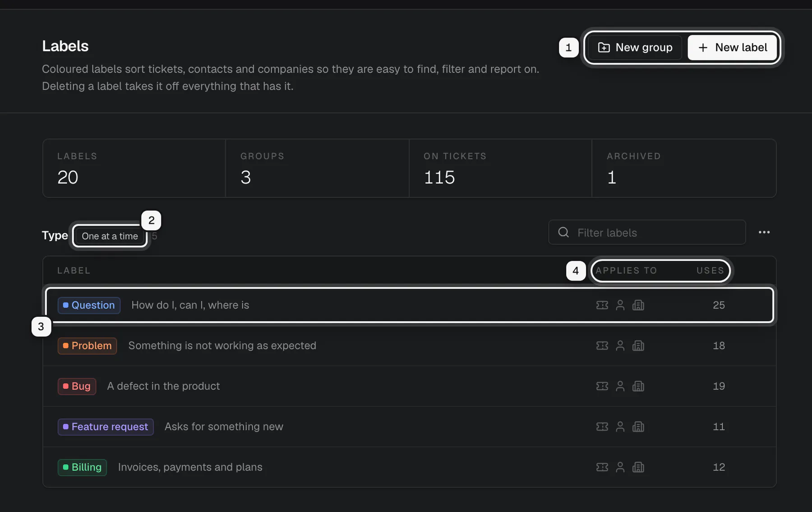
Task: Click uses count 11 in Feature request row
Action: click(719, 427)
